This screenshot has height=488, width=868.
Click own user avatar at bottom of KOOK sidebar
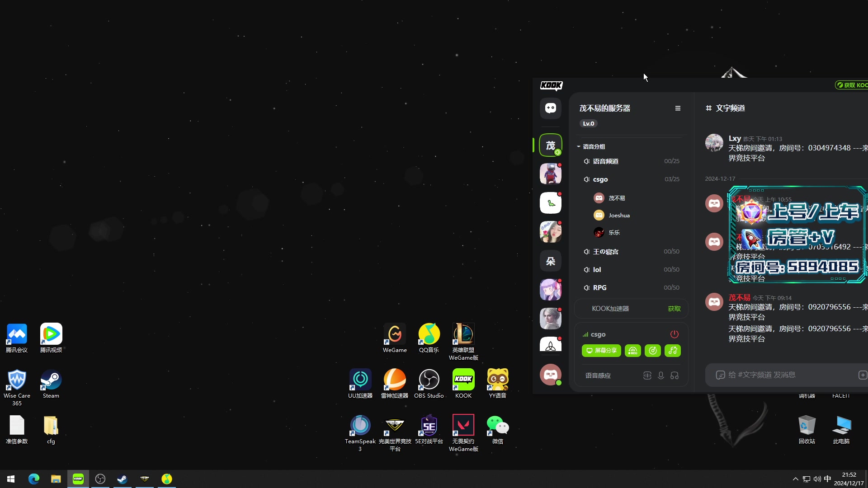pyautogui.click(x=550, y=375)
